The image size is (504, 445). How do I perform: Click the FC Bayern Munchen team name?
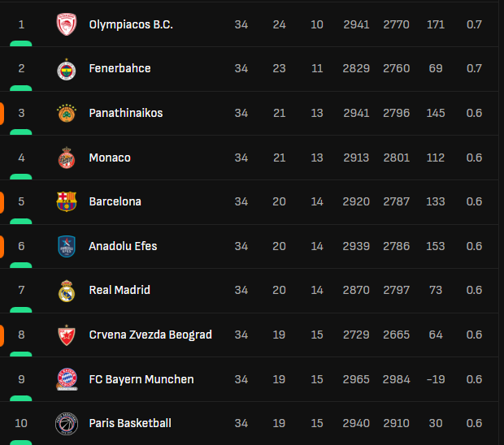click(x=141, y=379)
